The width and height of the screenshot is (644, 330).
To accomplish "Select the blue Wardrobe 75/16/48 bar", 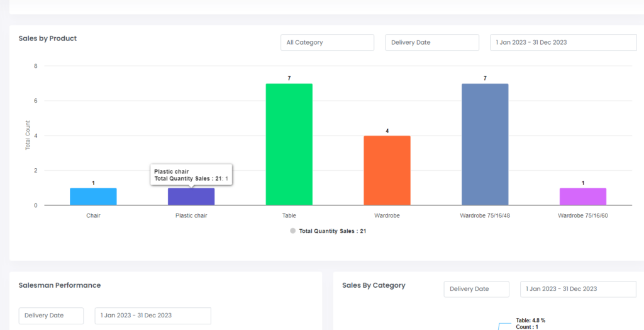I will 485,144.
